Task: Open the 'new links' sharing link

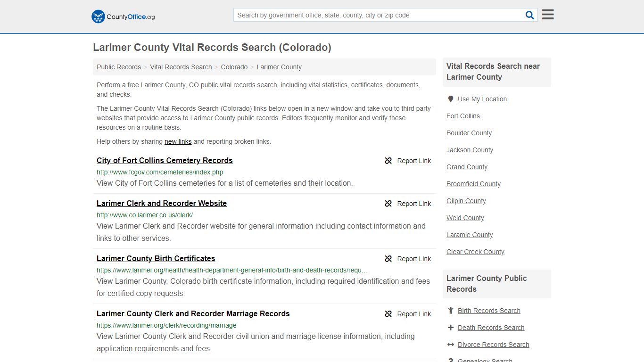Action: pyautogui.click(x=178, y=141)
